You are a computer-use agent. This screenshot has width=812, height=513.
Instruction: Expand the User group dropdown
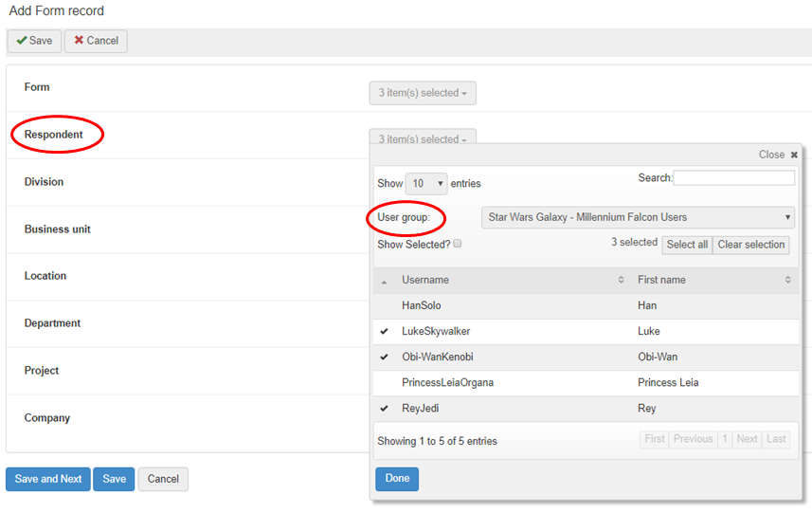pos(638,217)
